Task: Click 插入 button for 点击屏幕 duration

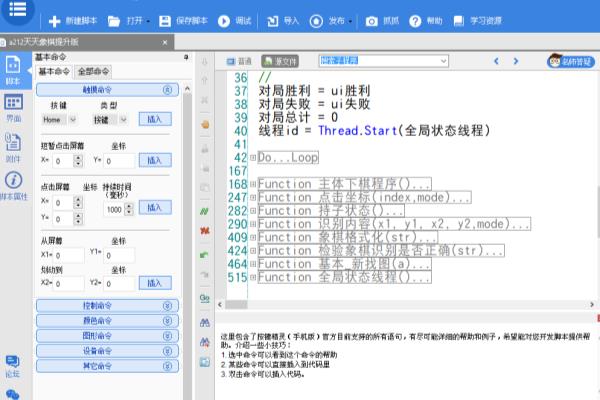Action: [x=155, y=207]
